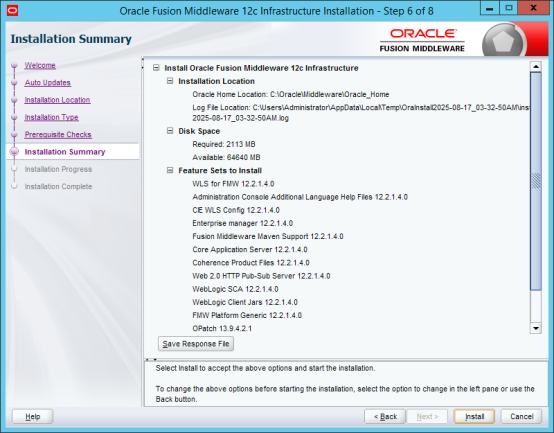Screen dimensions: 554x433
Task: Select Core Application Server 12.2.1.4.0
Action: 250,249
